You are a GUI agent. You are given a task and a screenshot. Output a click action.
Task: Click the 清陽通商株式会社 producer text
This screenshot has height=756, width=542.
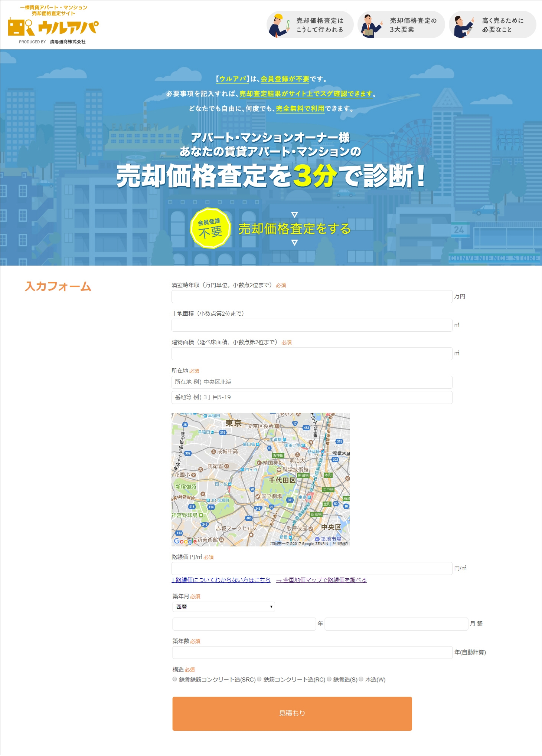68,42
